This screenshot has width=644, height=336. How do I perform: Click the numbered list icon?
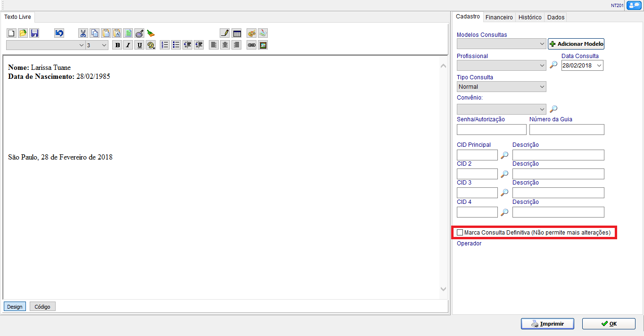(165, 45)
